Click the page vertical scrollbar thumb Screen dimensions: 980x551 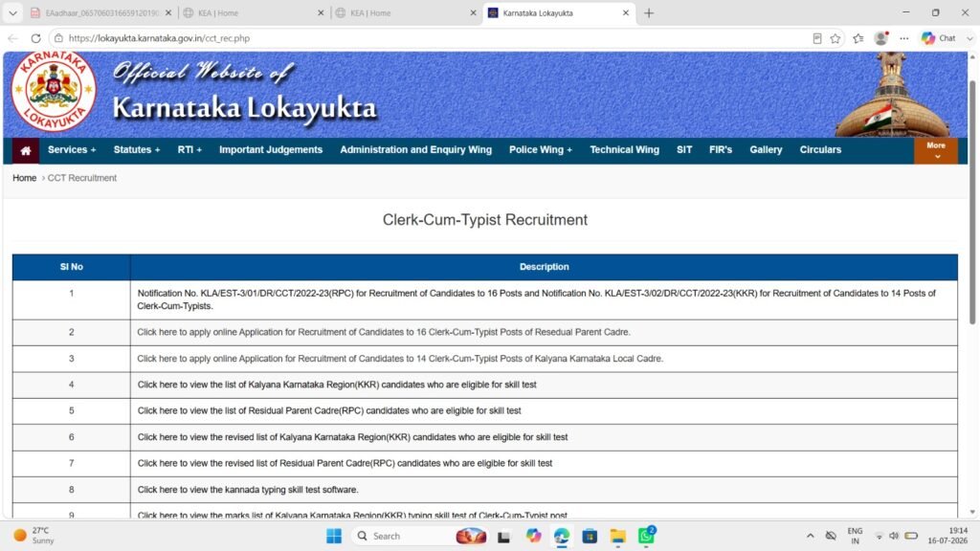[x=972, y=202]
